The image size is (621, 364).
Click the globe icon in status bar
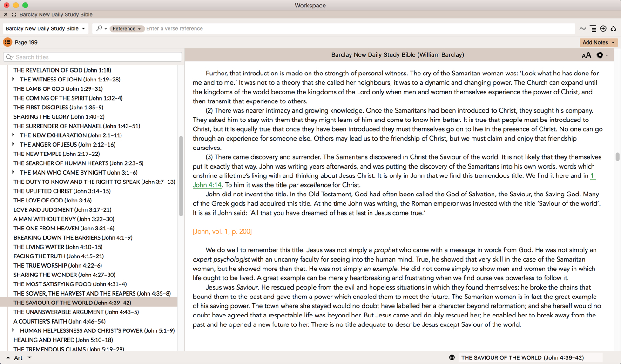[452, 357]
